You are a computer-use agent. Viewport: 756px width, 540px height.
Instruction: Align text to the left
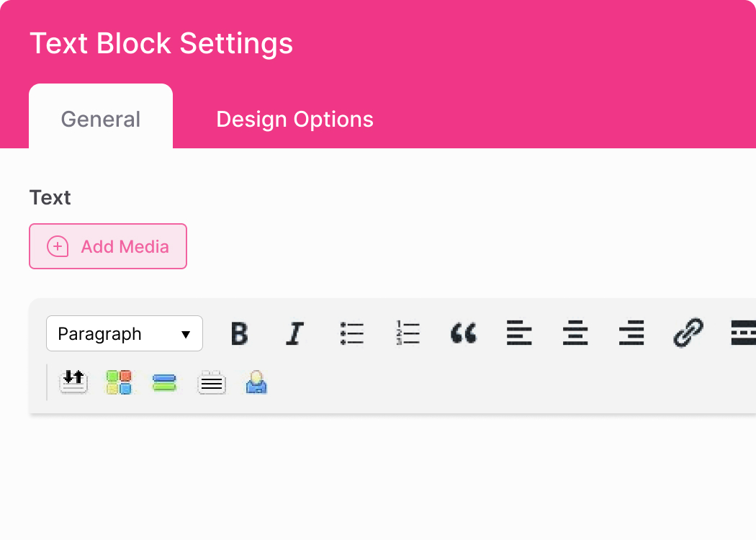pos(519,333)
